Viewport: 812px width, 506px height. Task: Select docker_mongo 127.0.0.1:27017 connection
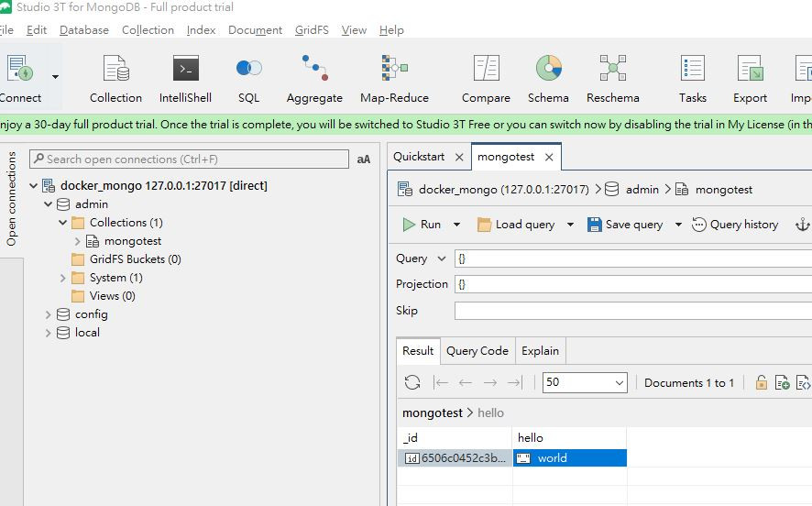click(164, 185)
